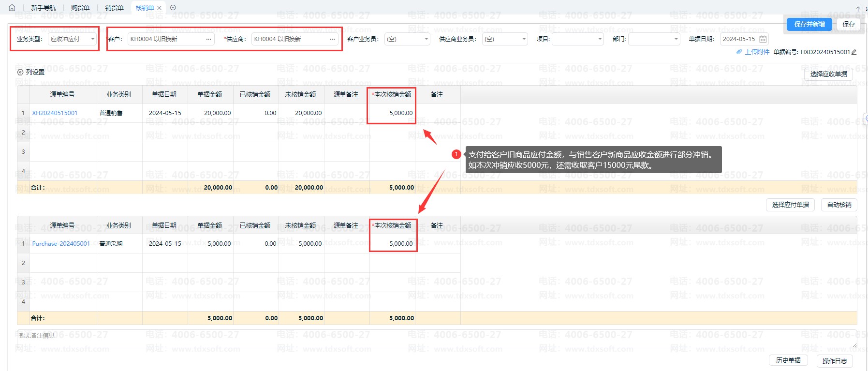
Task: Click the 保存并新增 button
Action: [x=809, y=24]
